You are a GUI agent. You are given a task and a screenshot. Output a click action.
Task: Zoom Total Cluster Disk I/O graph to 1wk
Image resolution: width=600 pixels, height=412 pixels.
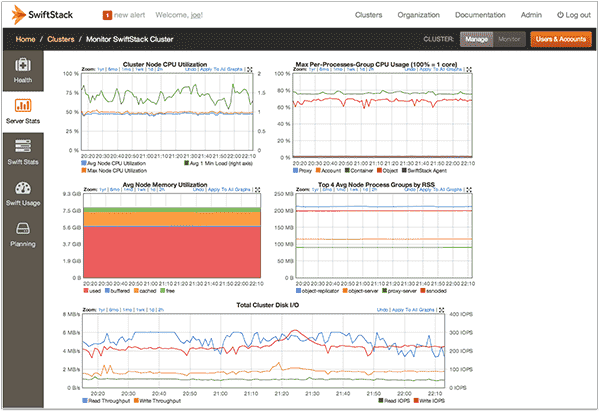point(140,309)
